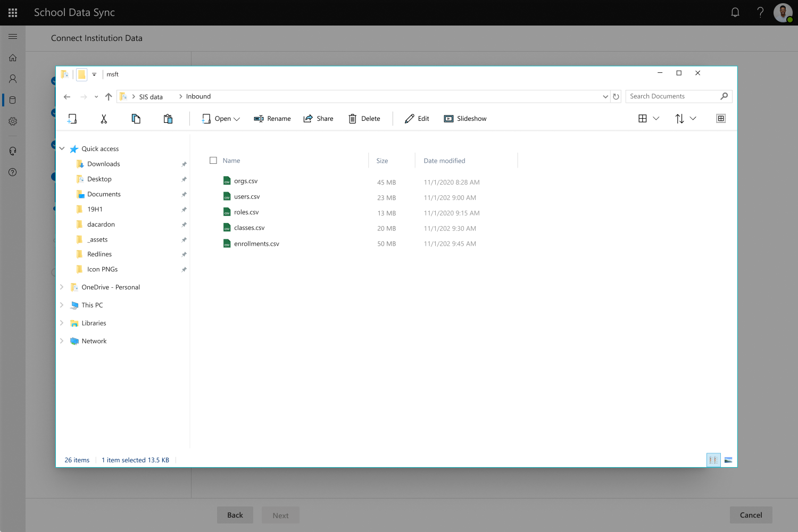The height and width of the screenshot is (532, 798).
Task: Click the Cut scissors icon
Action: (104, 119)
